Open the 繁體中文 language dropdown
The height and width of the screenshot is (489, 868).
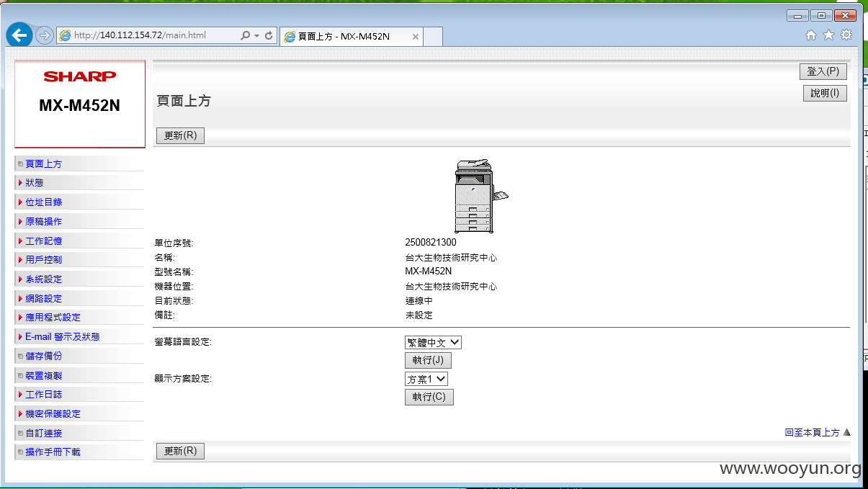[433, 343]
